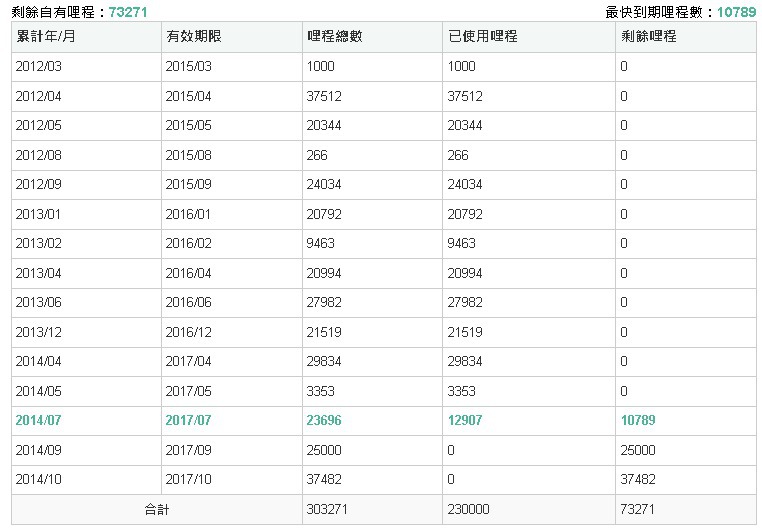Click used mileage 27982 in 2013/06 row
The height and width of the screenshot is (529, 762).
(465, 303)
